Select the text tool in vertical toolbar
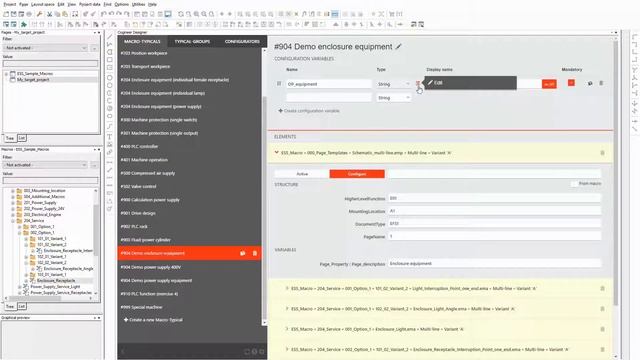 110,137
